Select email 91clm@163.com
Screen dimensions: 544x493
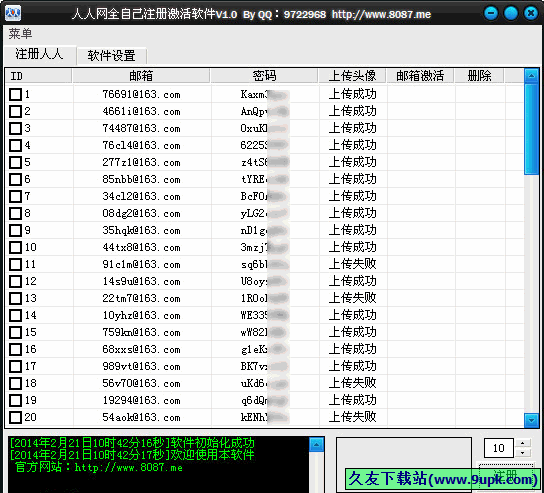click(142, 264)
